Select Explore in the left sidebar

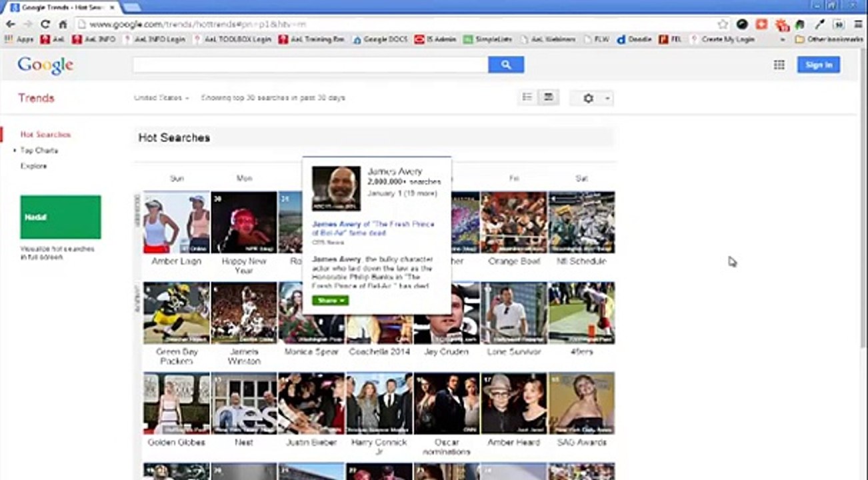tap(33, 166)
